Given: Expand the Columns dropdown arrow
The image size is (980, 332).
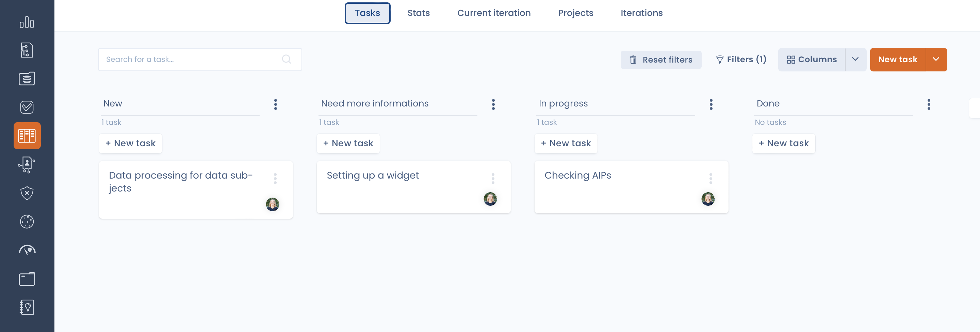Looking at the screenshot, I should click(x=855, y=59).
